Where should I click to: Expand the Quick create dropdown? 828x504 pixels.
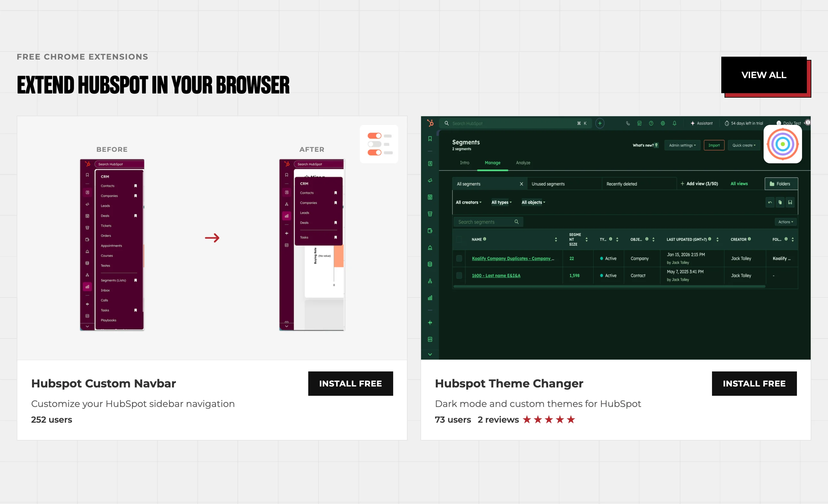tap(744, 145)
